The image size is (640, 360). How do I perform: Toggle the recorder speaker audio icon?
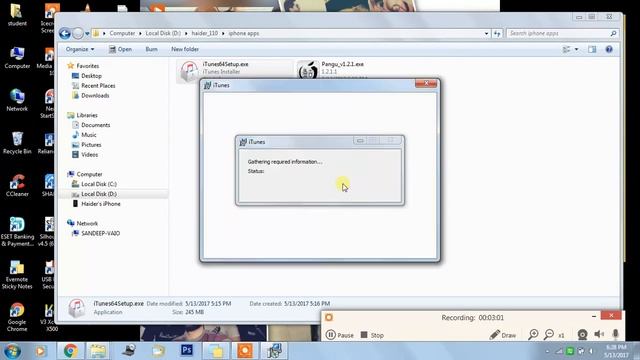click(599, 335)
